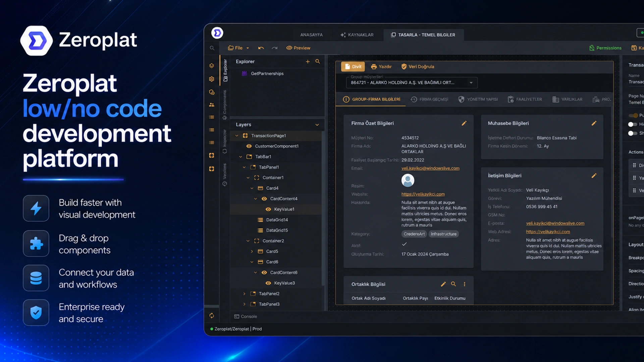Open the Group müşterileri dropdown

412,82
